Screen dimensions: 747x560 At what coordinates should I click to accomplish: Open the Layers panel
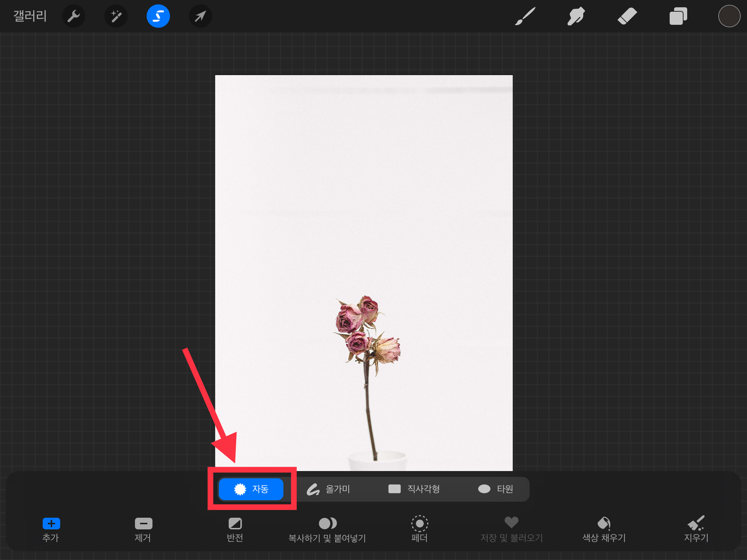tap(678, 16)
